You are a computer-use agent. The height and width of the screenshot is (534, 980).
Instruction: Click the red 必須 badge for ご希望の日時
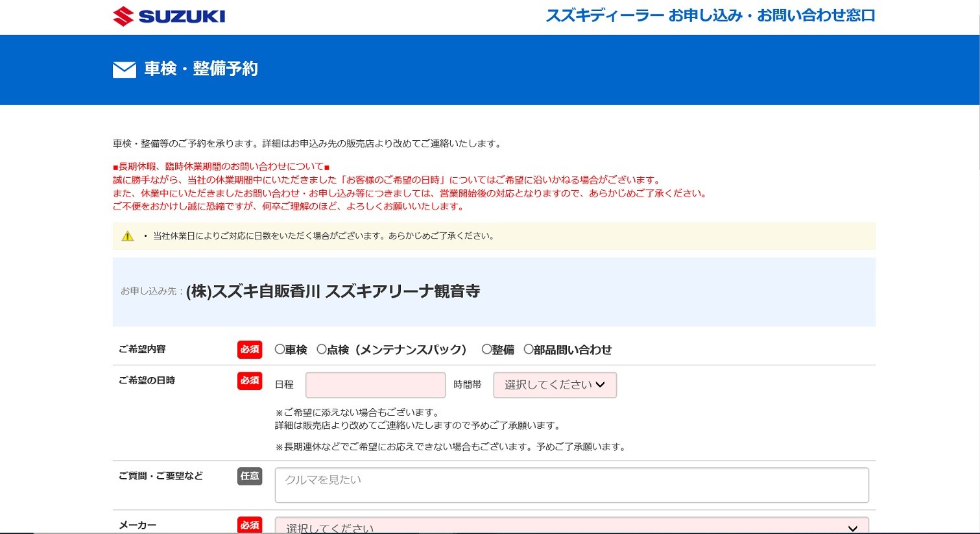click(x=250, y=380)
